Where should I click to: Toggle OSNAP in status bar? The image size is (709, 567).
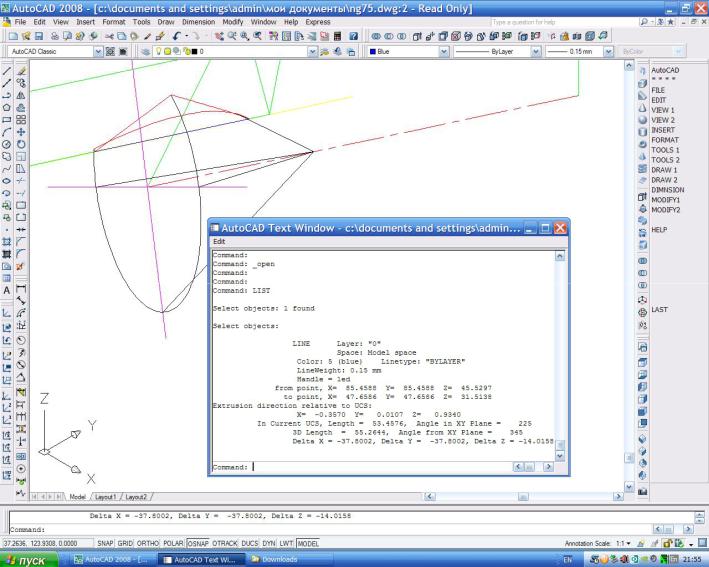coord(198,543)
